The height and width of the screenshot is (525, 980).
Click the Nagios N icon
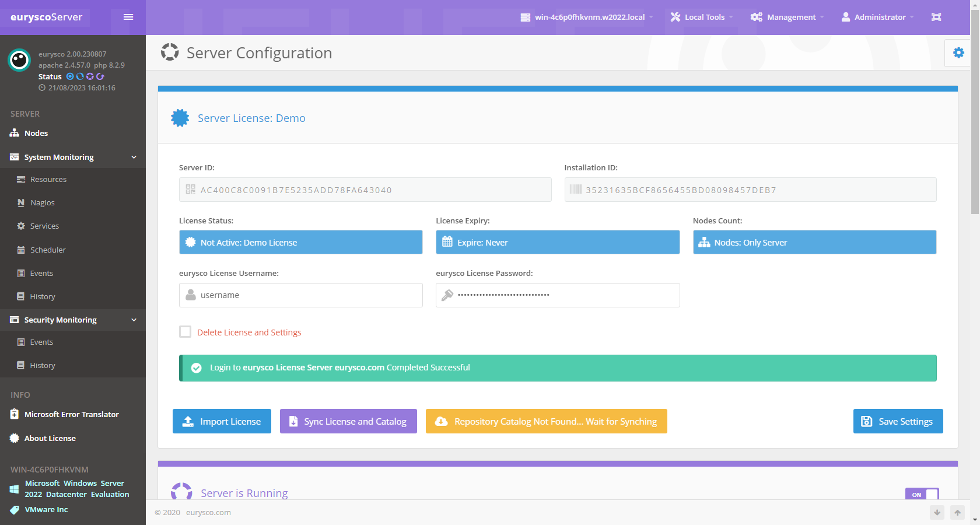[x=21, y=202]
